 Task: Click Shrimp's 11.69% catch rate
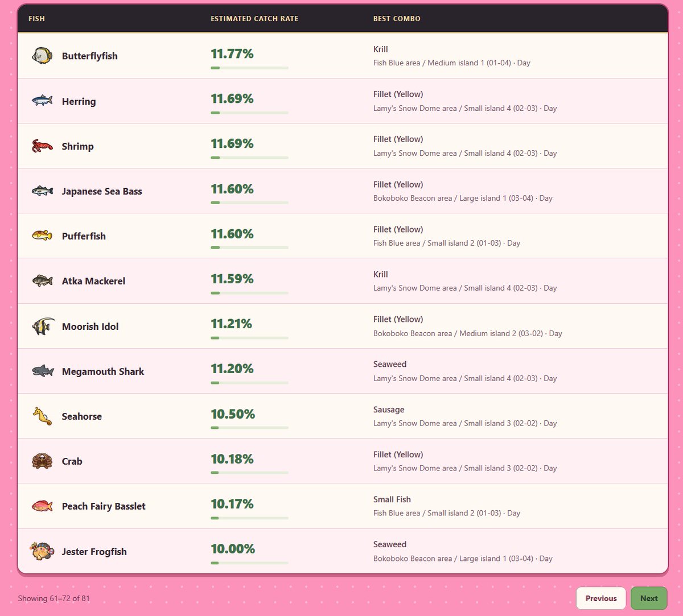pyautogui.click(x=232, y=144)
